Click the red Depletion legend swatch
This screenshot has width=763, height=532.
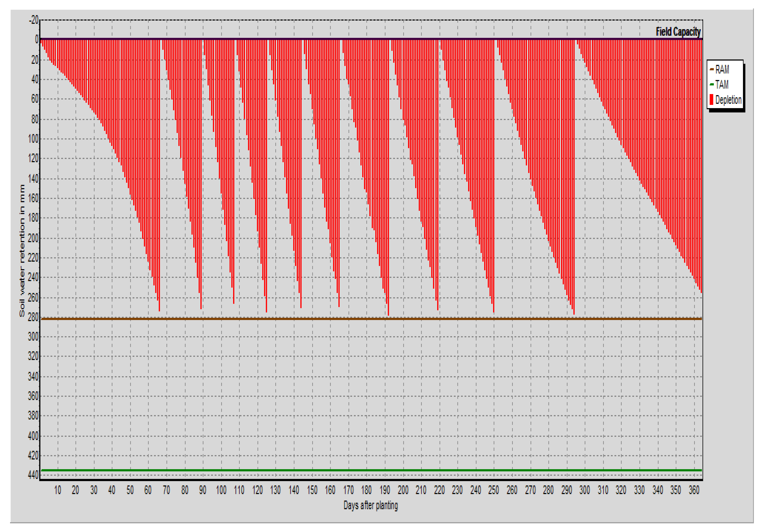point(711,100)
